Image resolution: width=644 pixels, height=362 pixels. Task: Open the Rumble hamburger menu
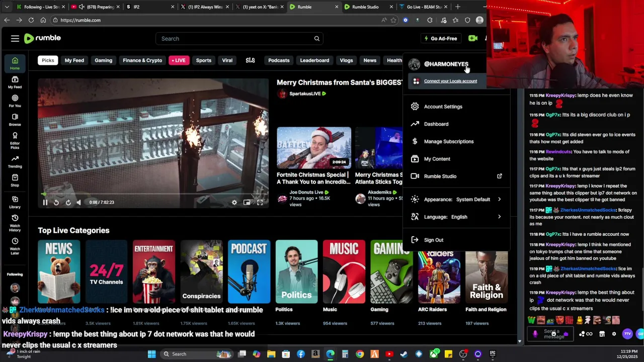(x=15, y=38)
